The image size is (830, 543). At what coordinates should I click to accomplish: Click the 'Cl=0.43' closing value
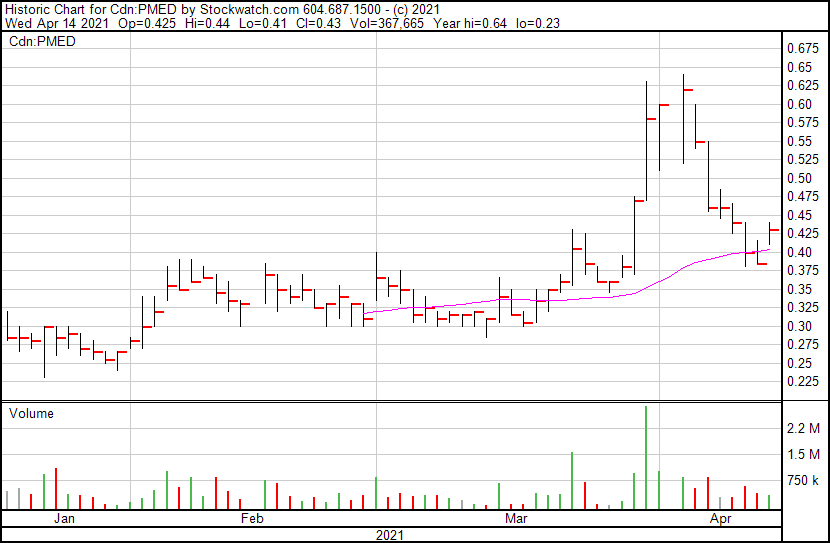tap(318, 23)
